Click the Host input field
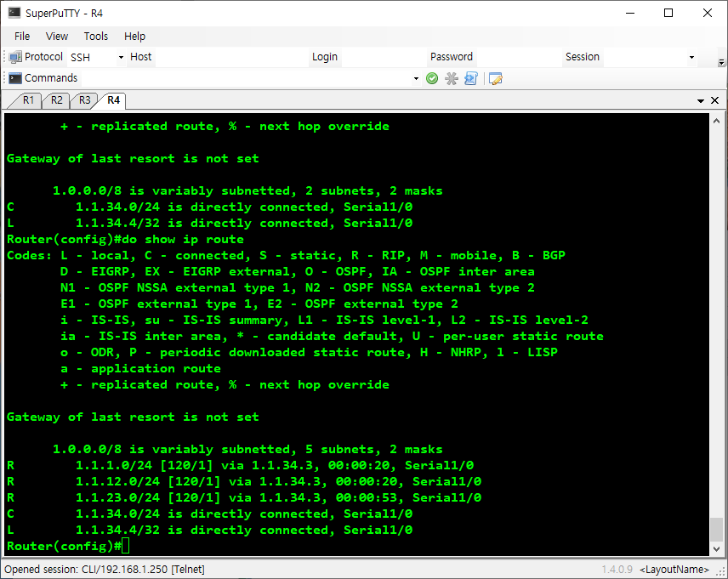The width and height of the screenshot is (728, 579). click(x=231, y=57)
